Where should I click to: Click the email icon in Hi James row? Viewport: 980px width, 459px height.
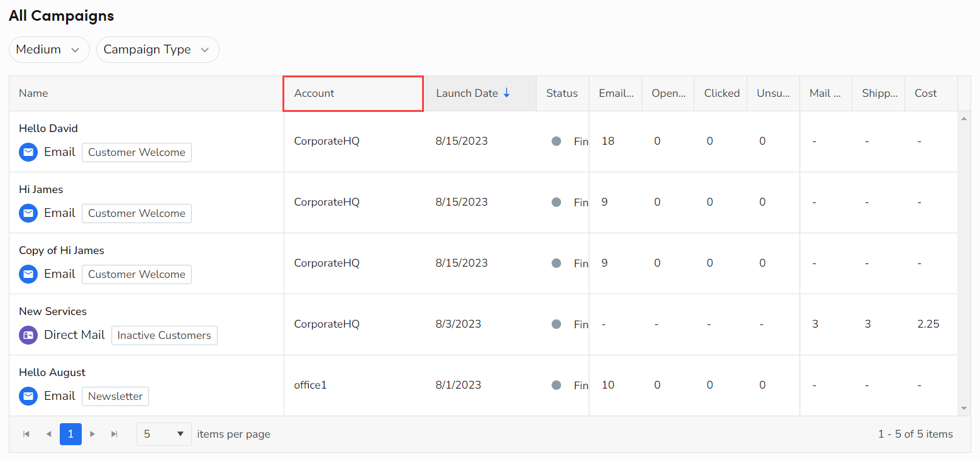pyautogui.click(x=28, y=213)
